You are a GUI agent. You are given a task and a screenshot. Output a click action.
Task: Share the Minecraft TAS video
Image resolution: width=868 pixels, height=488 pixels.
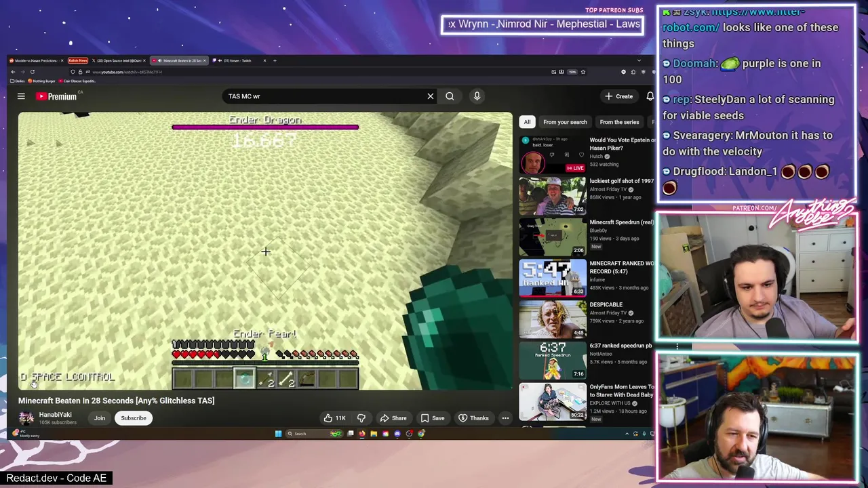[x=393, y=418]
